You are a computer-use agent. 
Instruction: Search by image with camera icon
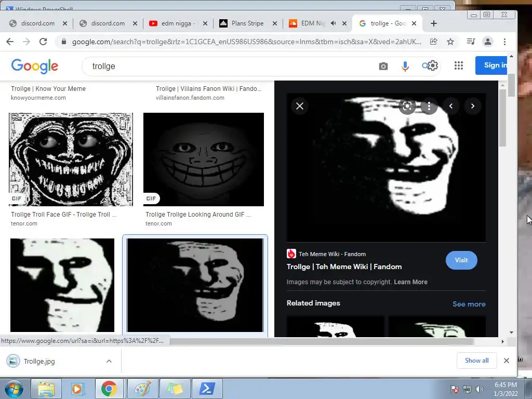tap(383, 66)
